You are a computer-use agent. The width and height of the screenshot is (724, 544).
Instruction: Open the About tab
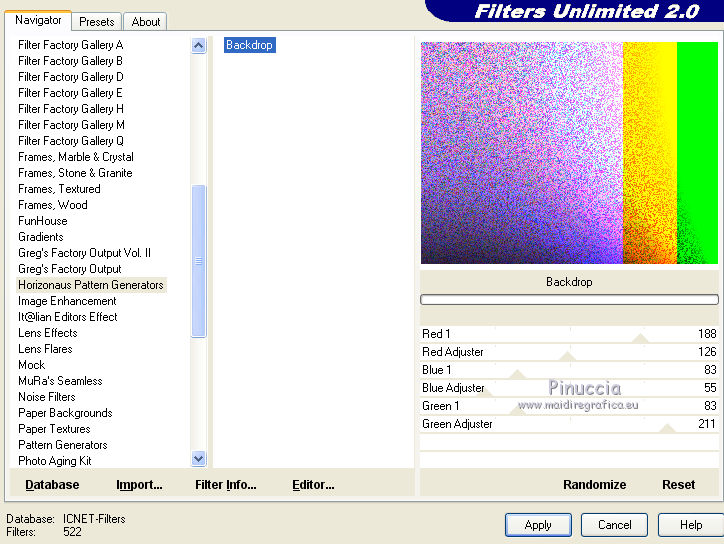[145, 22]
